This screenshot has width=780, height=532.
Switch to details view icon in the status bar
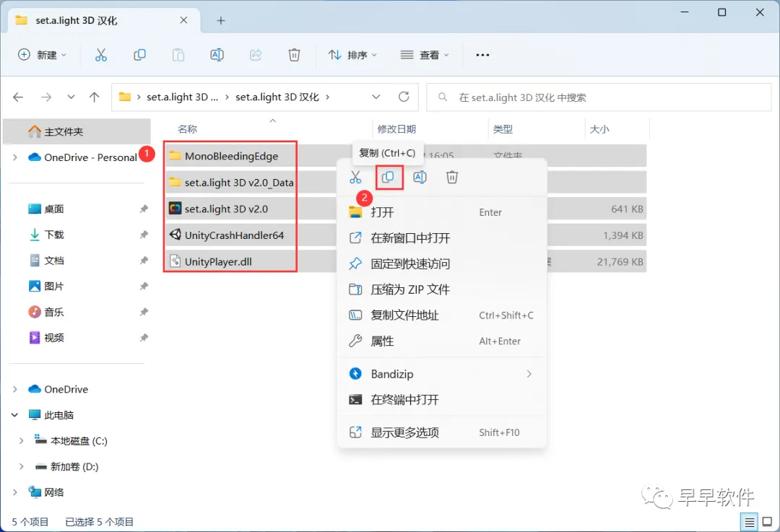[x=750, y=522]
